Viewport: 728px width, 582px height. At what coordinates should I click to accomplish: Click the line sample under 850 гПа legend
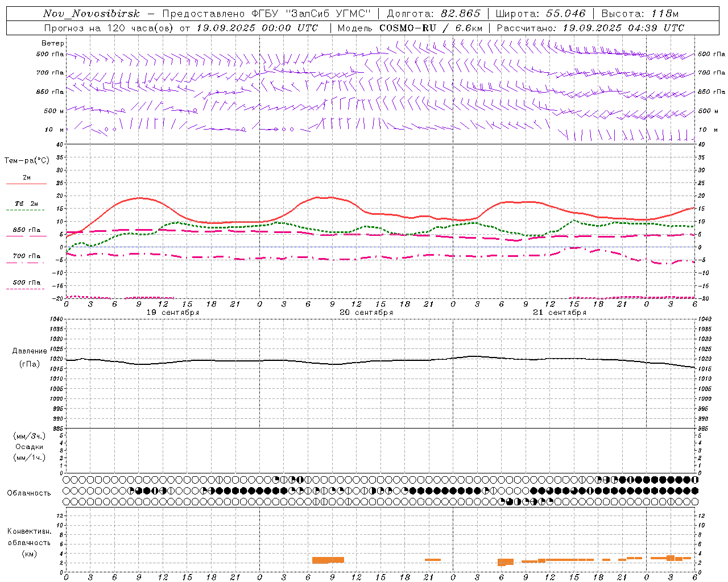click(26, 236)
